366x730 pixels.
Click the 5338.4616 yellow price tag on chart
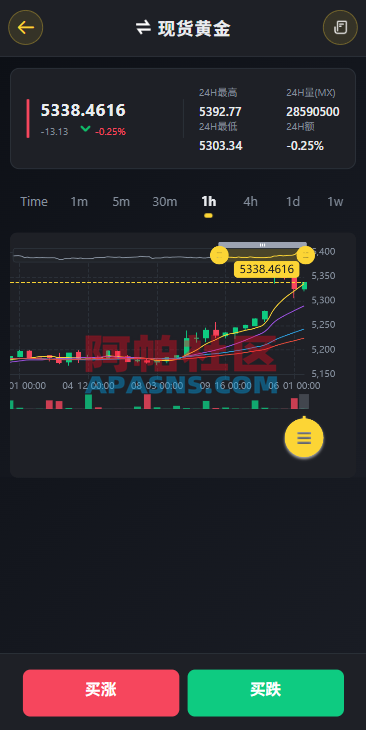pos(266,269)
